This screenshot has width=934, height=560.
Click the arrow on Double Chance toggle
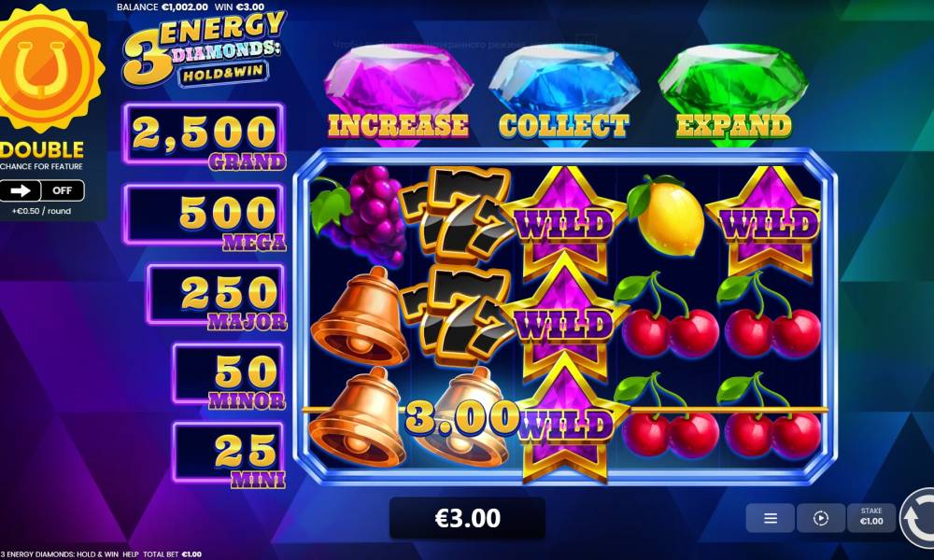(21, 190)
